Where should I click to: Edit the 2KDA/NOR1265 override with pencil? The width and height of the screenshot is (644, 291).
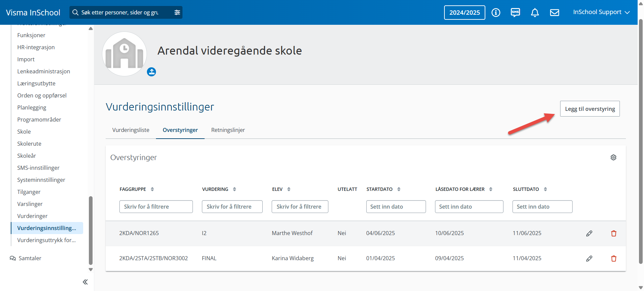(589, 233)
